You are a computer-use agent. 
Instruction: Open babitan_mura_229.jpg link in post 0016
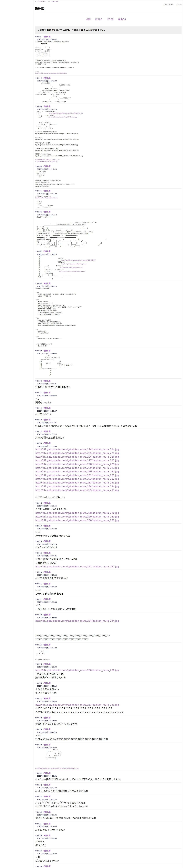point(77,517)
